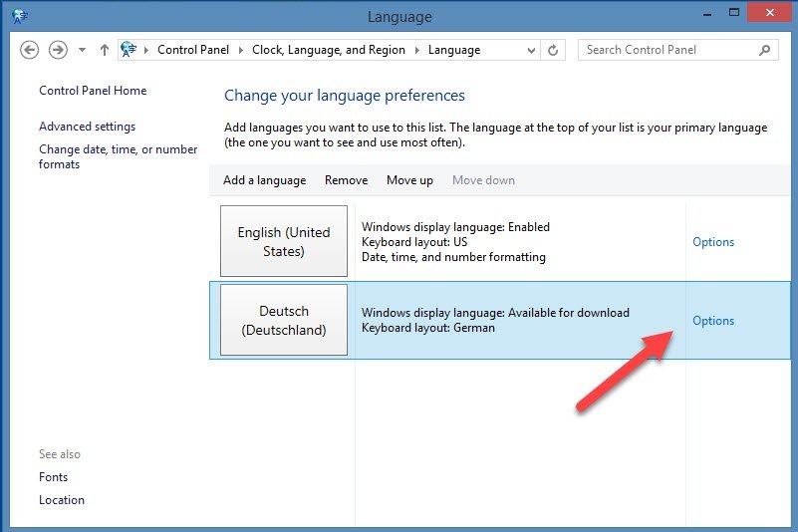Open Options for Deutsch (Deutschland)

coord(713,321)
